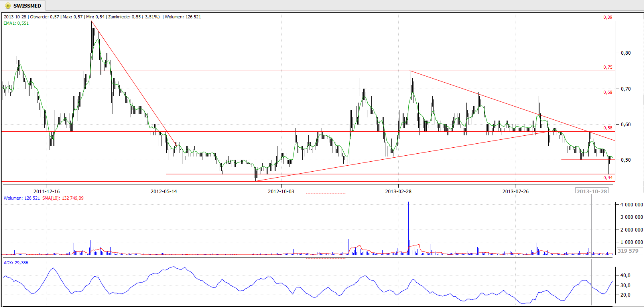The width and height of the screenshot is (644, 307).
Task: Click the 2013-02-28 date axis label
Action: [398, 191]
